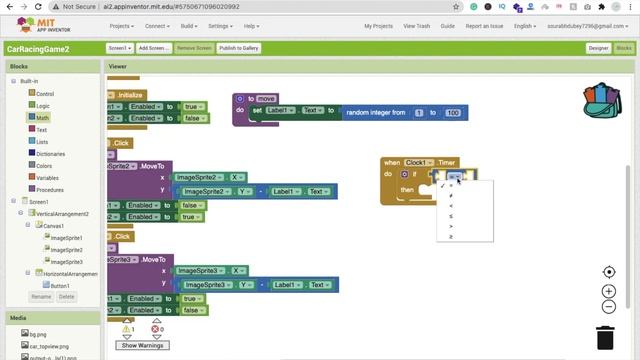Choose the greater-than operator option
The height and width of the screenshot is (360, 640).
coord(451,226)
